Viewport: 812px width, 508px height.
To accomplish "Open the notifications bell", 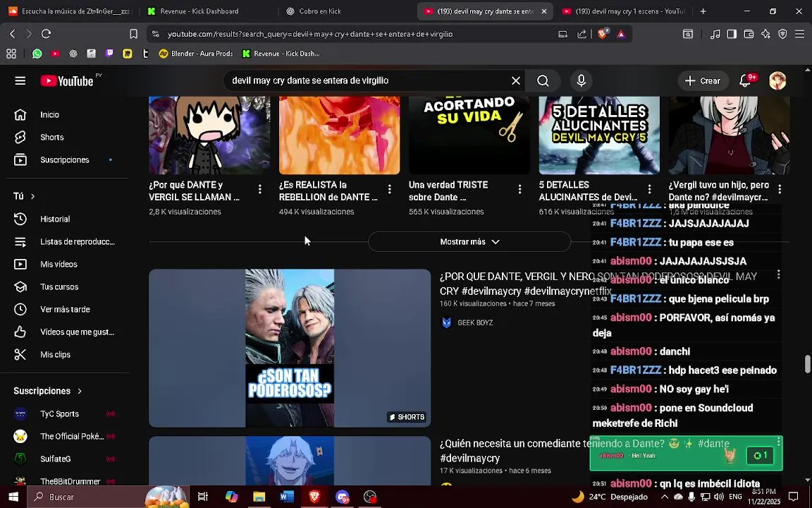I will [x=744, y=81].
